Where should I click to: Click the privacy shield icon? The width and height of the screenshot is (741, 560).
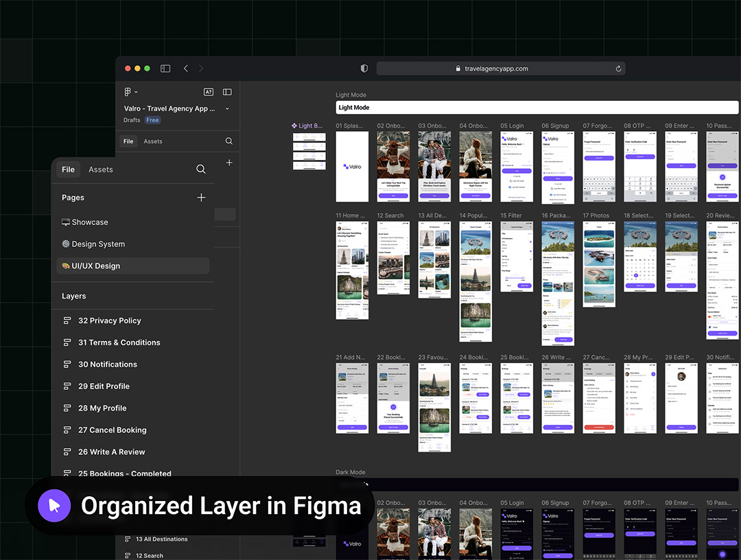tap(364, 69)
